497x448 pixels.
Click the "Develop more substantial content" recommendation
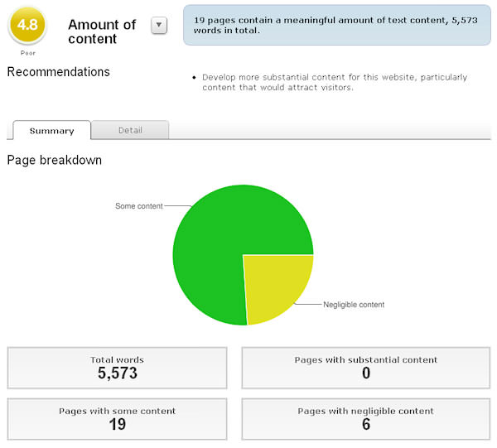[x=335, y=82]
